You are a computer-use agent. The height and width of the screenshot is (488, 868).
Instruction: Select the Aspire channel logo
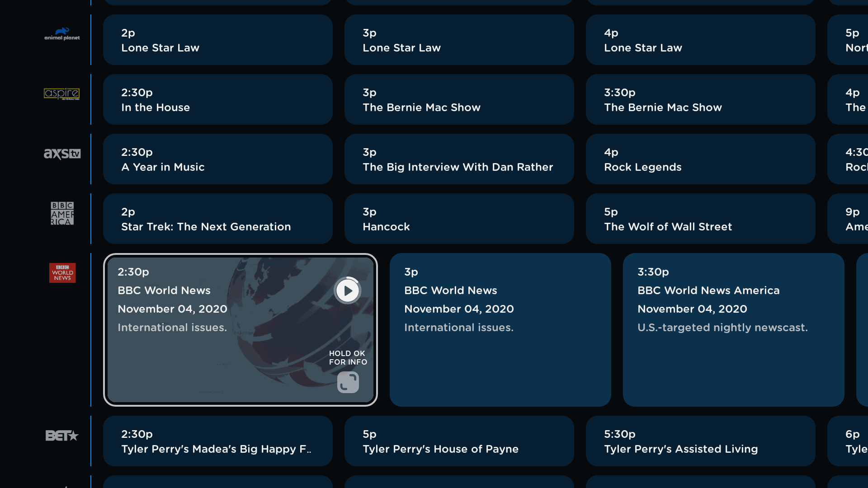(x=62, y=94)
